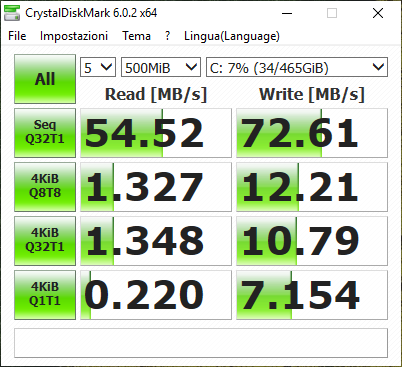Open the Tema menu

(136, 36)
